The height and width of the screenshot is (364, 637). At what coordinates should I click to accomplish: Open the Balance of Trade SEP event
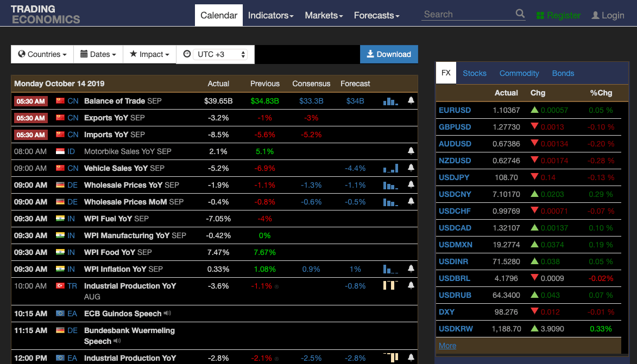tap(123, 101)
